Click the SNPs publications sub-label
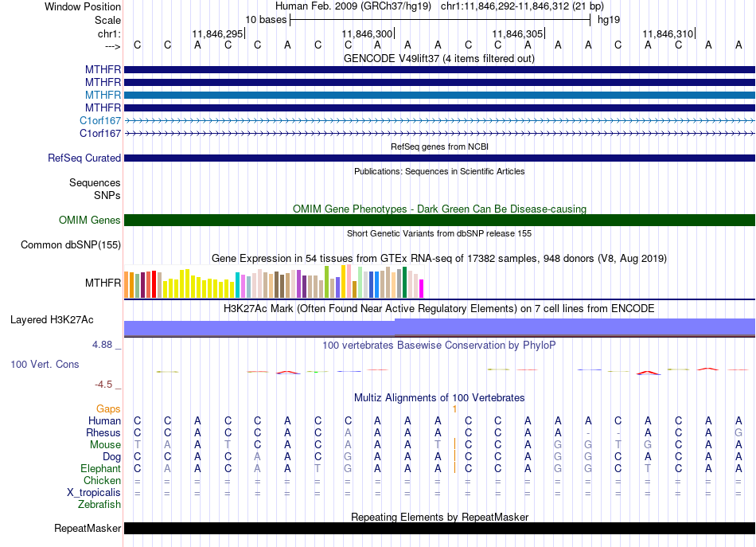Viewport: 756px width, 547px height. tap(107, 195)
